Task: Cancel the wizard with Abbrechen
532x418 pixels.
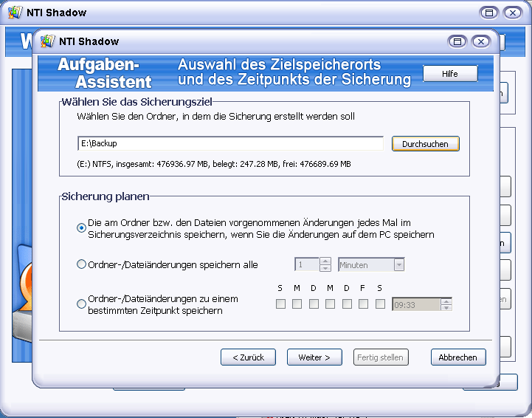Action: tap(458, 357)
